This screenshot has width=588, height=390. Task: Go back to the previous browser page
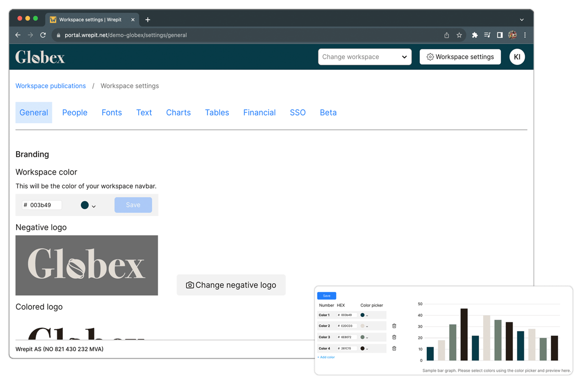point(18,35)
